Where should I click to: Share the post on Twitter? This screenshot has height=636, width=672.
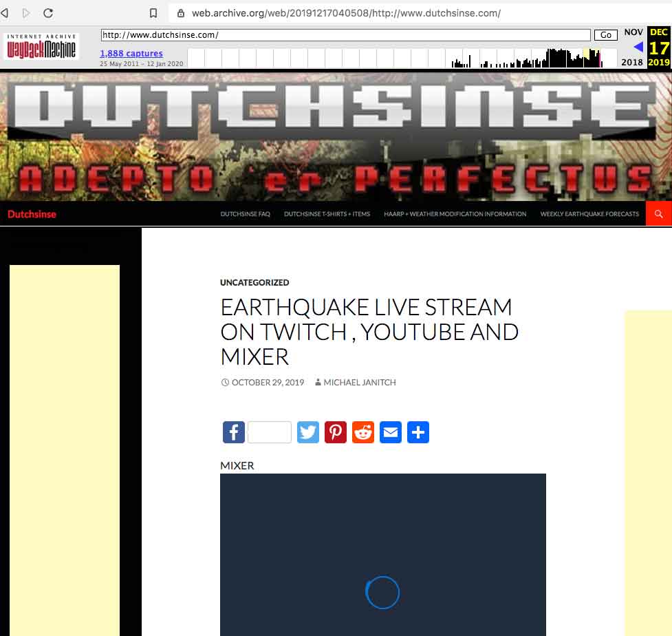point(308,432)
